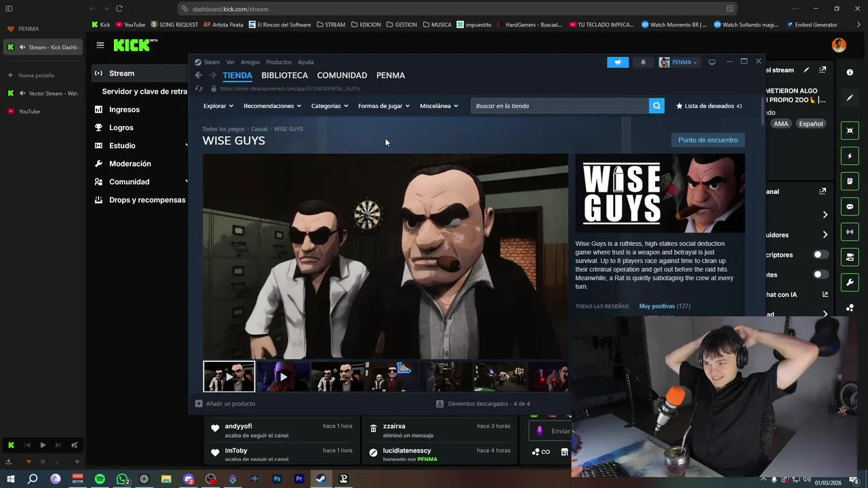Open the Ver menu in Steam
Screen dimensions: 868x488
coord(231,62)
